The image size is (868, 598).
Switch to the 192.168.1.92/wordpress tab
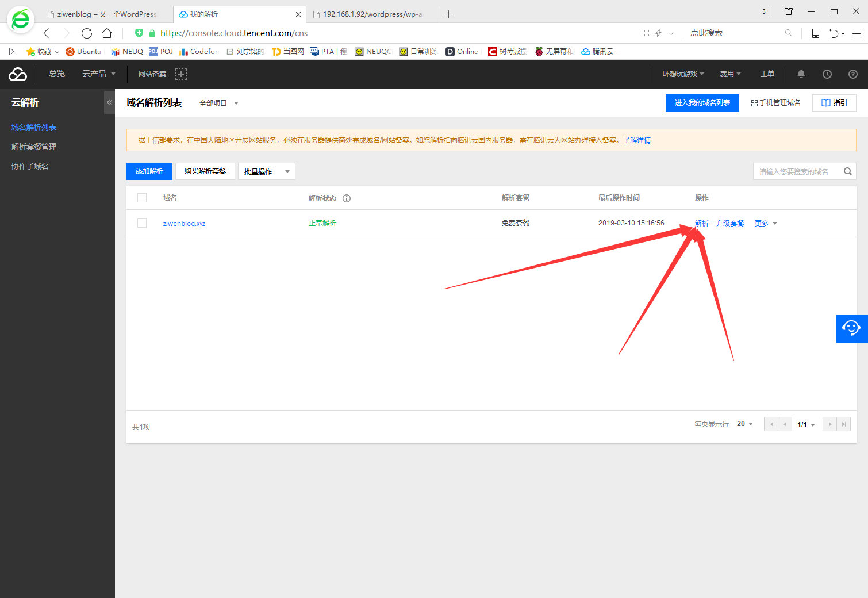(x=372, y=14)
